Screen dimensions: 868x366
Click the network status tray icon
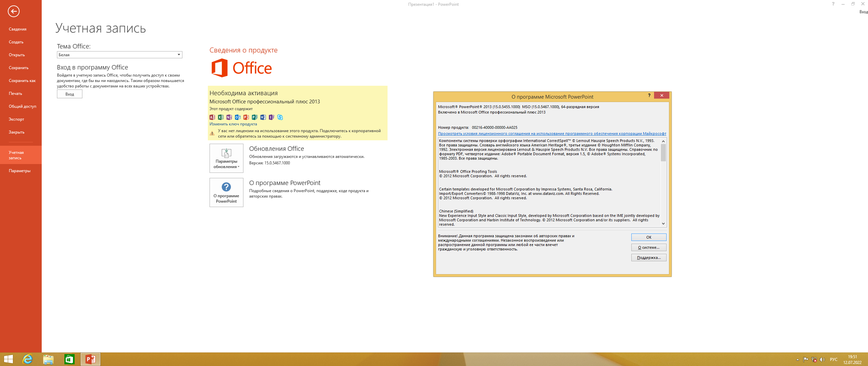click(814, 360)
